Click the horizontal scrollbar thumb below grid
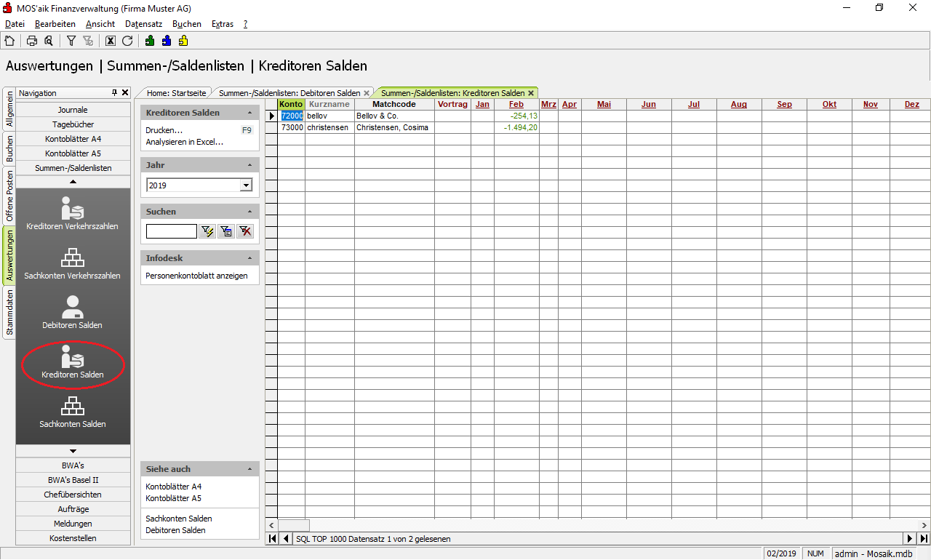Viewport: 931px width, 560px height. (x=294, y=525)
